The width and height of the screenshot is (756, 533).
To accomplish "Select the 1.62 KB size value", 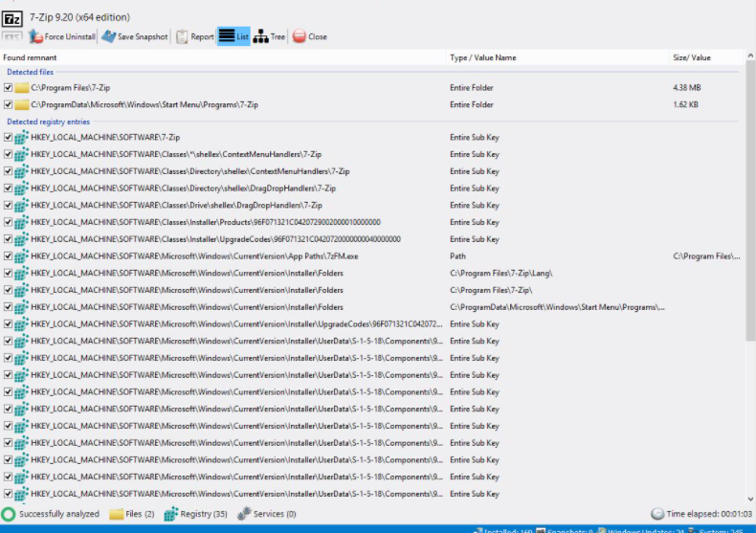I will 685,104.
